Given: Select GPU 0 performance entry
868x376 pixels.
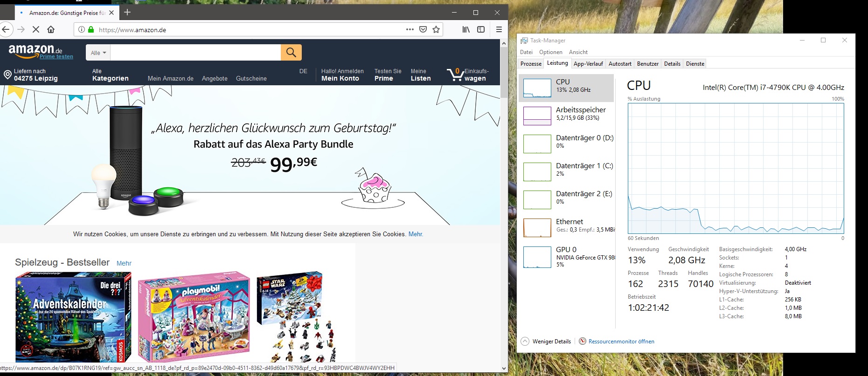Looking at the screenshot, I should [566, 257].
